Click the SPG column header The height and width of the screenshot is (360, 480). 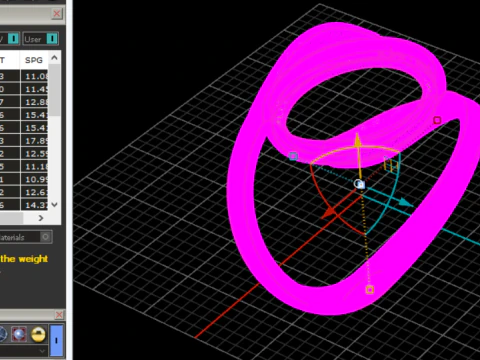pos(34,60)
